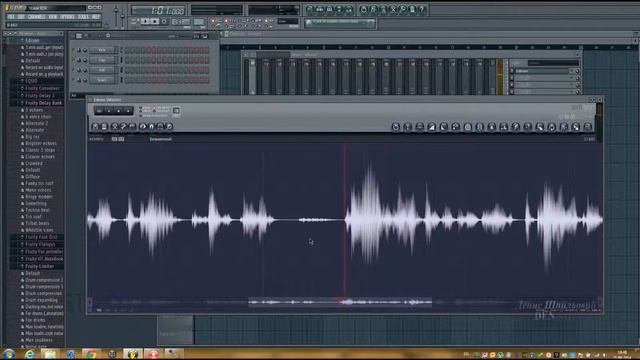Expand the Fruity Fast Dist folder
Image resolution: width=640 pixels, height=360 pixels.
(x=41, y=237)
